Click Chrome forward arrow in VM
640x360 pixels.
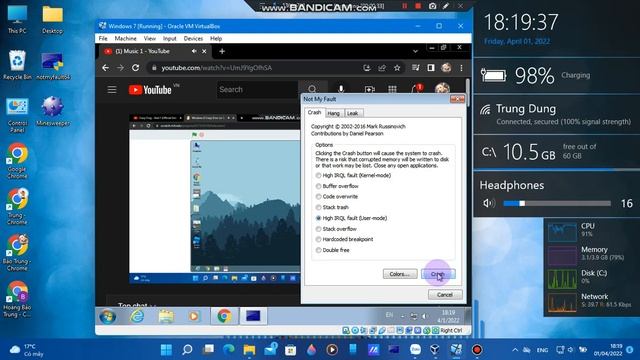pyautogui.click(x=120, y=68)
